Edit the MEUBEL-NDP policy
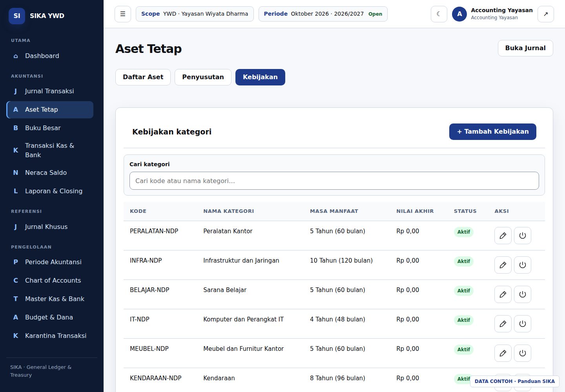 point(503,353)
